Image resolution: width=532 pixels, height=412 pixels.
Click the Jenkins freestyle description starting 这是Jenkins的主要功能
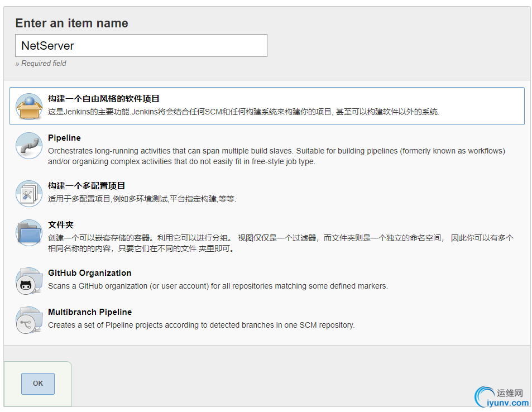pyautogui.click(x=243, y=112)
